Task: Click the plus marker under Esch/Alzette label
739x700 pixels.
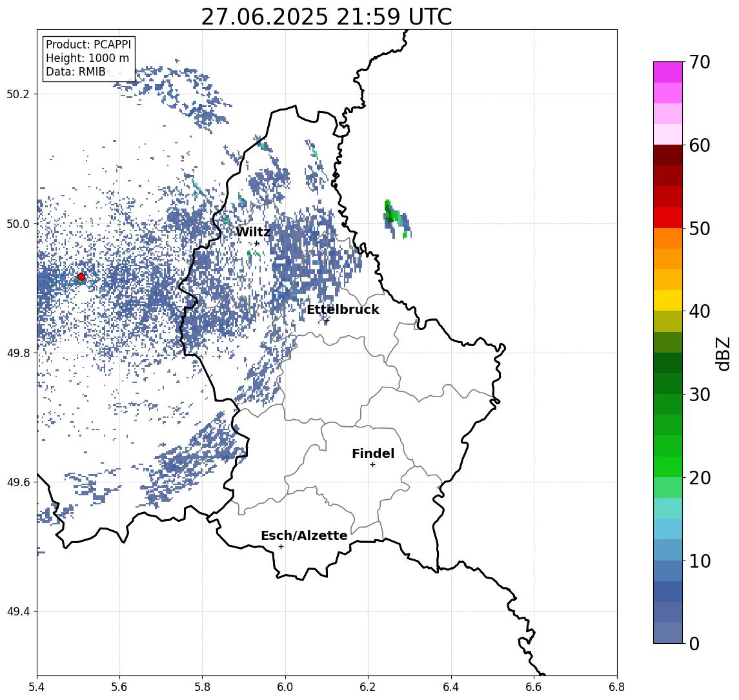Action: (281, 547)
